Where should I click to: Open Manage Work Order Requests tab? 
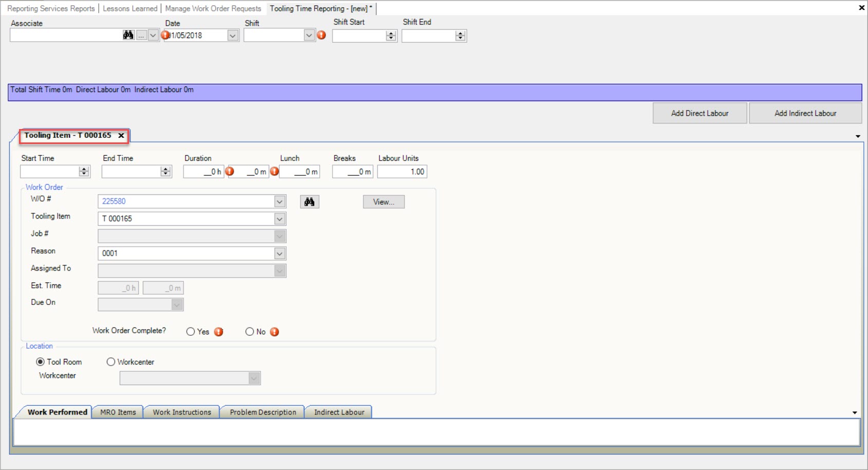(x=213, y=8)
